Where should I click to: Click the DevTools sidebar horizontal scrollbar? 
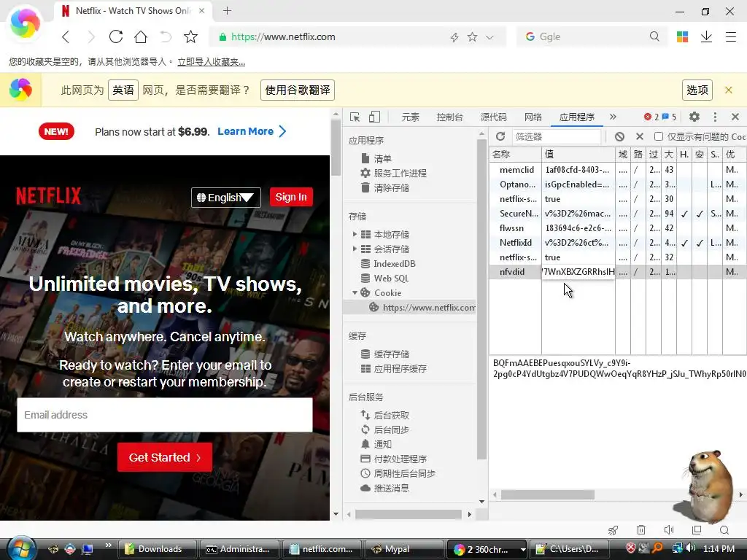(409, 514)
